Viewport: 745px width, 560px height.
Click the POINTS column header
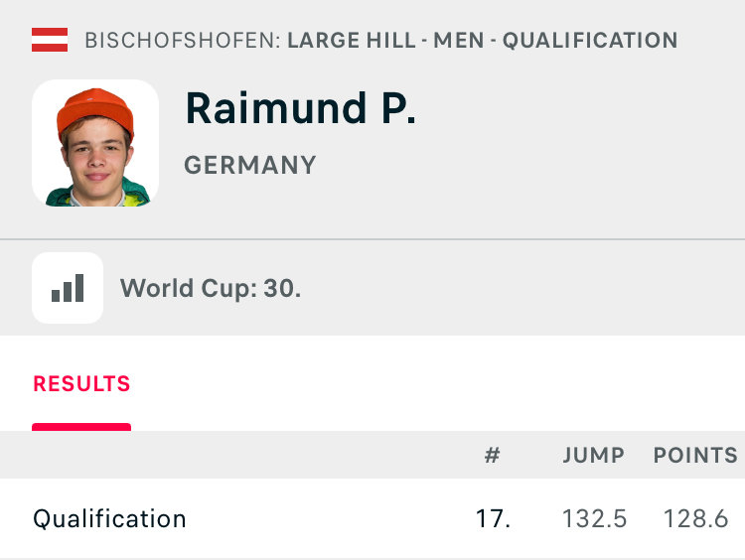695,455
